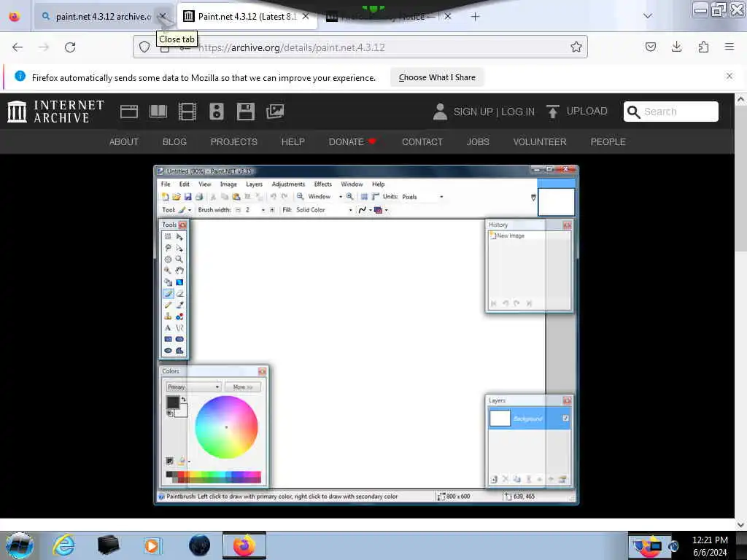Pick a hue on the color wheel
The width and height of the screenshot is (747, 560).
coord(226,427)
